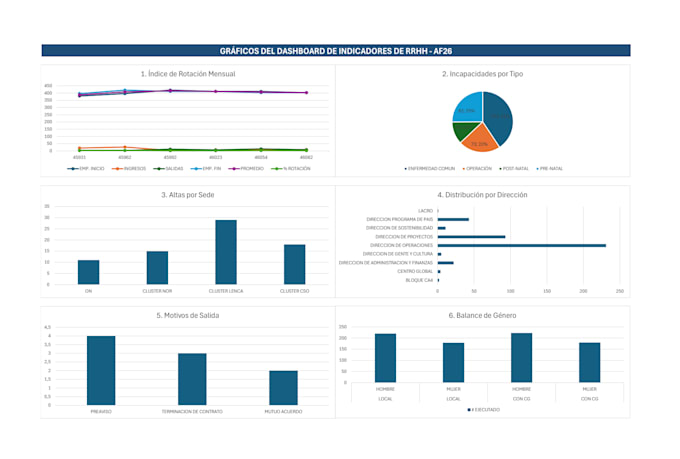Select the 'LOCAL' group label under HOMBRE
This screenshot has height=459, width=680.
pyautogui.click(x=386, y=399)
